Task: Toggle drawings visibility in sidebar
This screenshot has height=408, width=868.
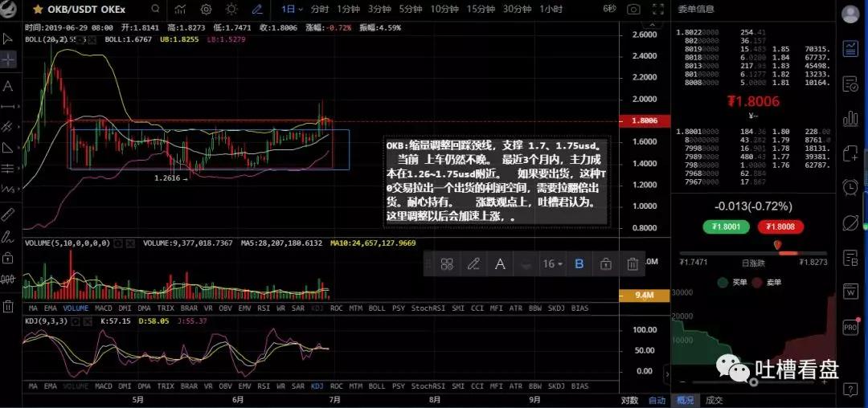Action: coord(8,279)
